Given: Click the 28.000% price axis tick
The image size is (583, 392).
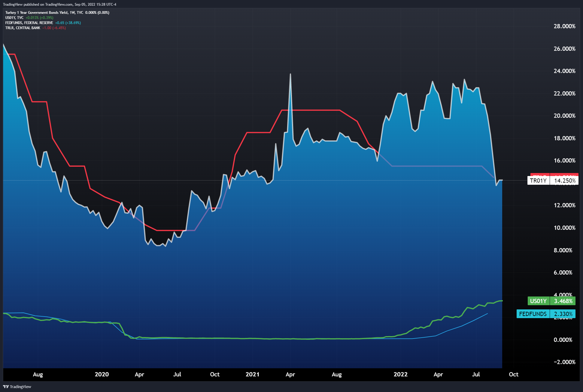Looking at the screenshot, I should pos(564,26).
